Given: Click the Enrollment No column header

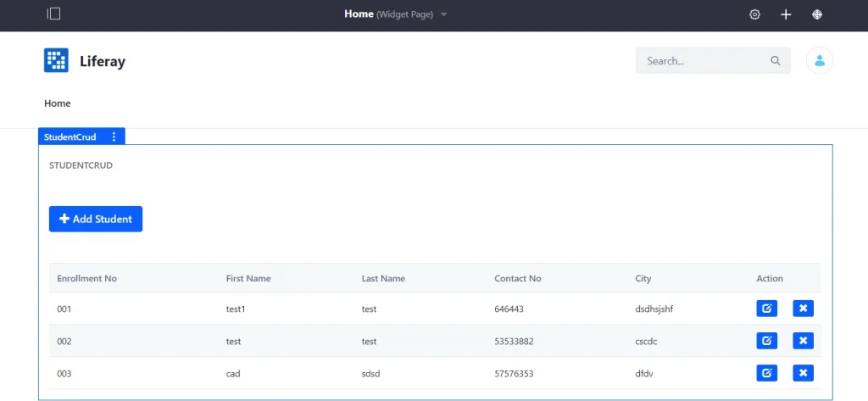Looking at the screenshot, I should (x=87, y=278).
